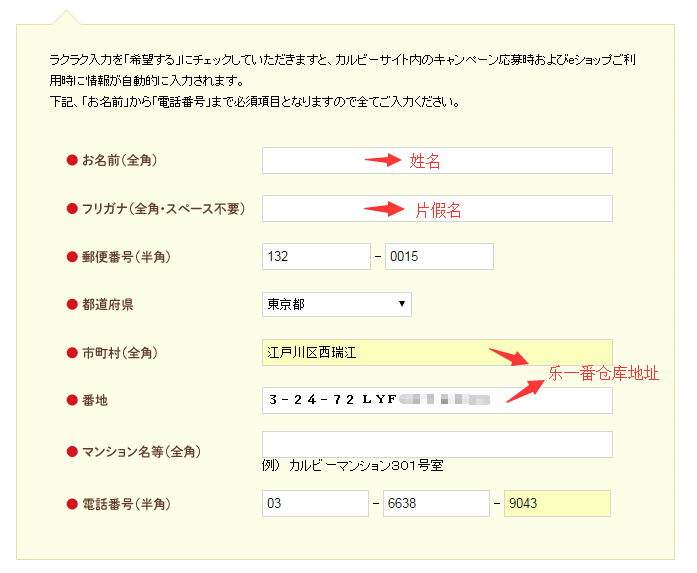Select the phone number field containing 9043

point(557,503)
